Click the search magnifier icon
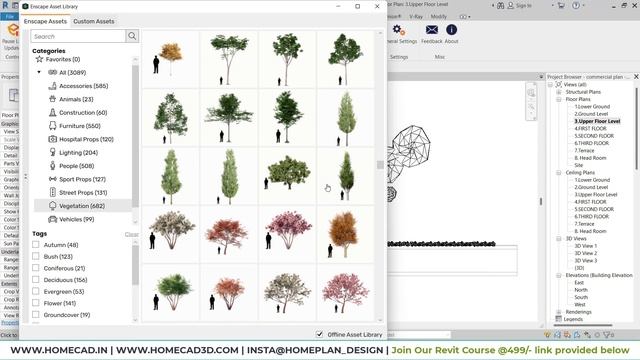This screenshot has width=640, height=360. click(132, 36)
